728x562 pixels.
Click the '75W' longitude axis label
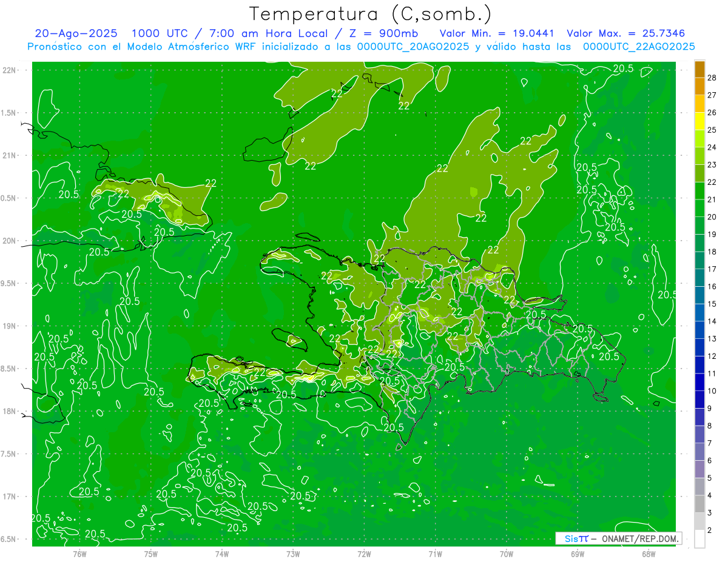click(x=151, y=554)
